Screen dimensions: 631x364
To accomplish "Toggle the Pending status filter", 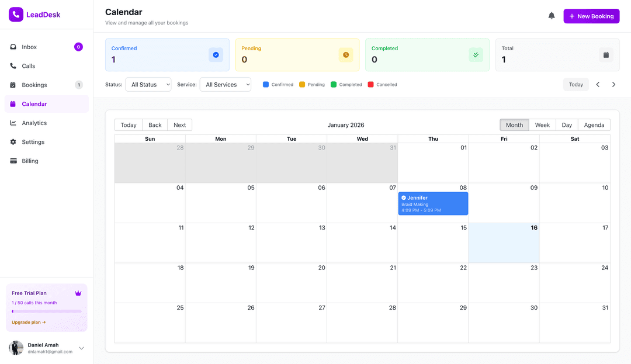I will point(311,84).
